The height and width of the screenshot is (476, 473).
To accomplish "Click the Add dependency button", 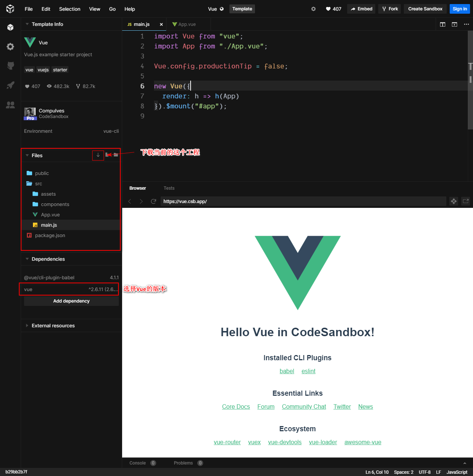I will [x=71, y=301].
